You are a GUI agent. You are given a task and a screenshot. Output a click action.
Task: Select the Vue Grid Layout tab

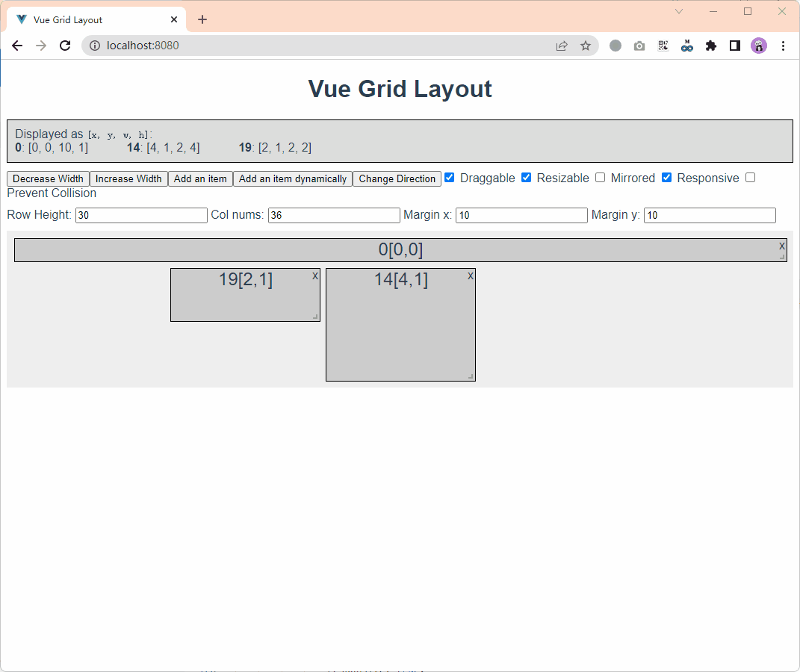click(96, 19)
